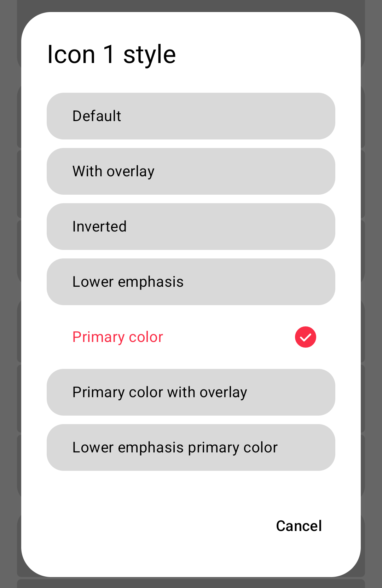This screenshot has width=382, height=588.
Task: Tap the selected Primary color option
Action: coord(191,337)
